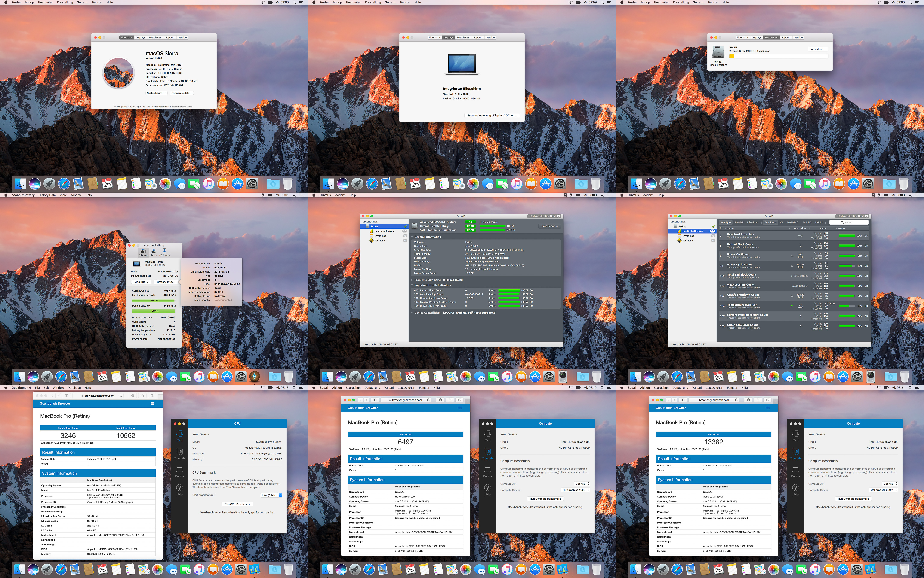Select the Any Status filter in DriveDx

(x=770, y=222)
